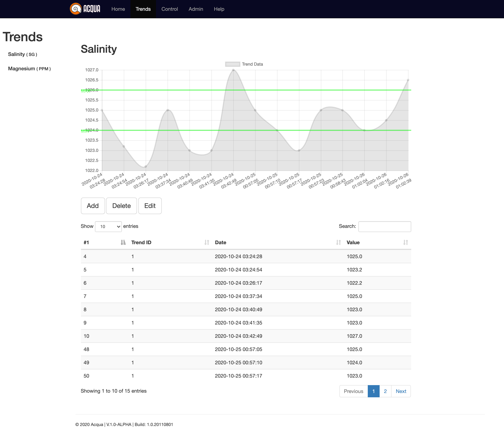Click the Trend ID column sort arrows

point(207,242)
